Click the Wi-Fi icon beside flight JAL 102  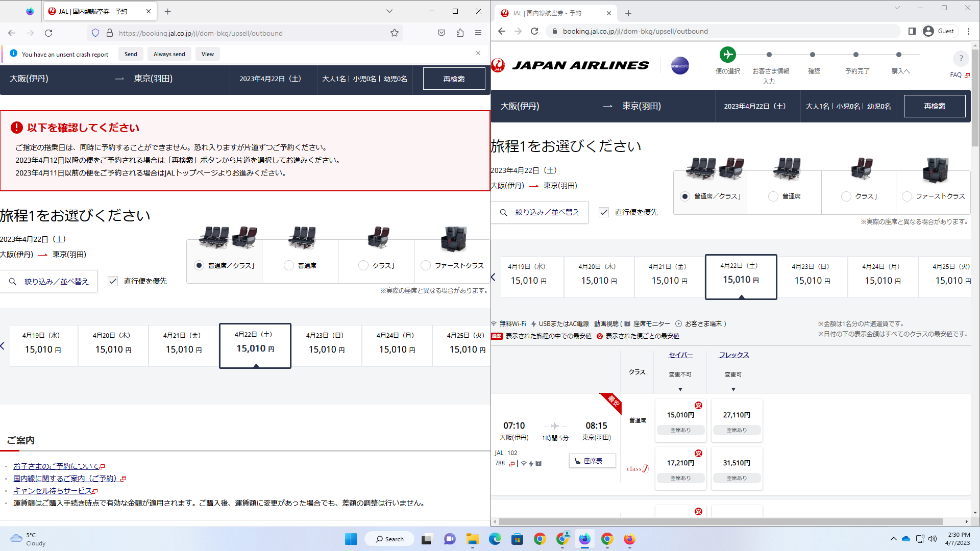click(x=523, y=463)
